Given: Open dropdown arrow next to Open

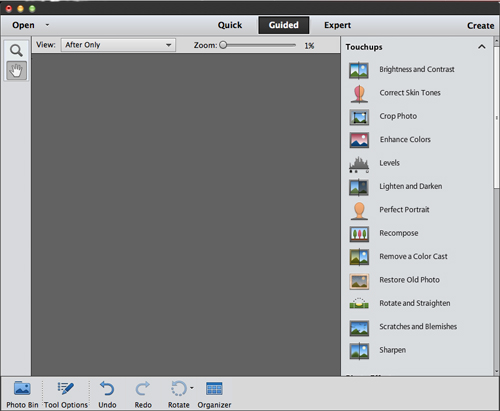Looking at the screenshot, I should (47, 25).
